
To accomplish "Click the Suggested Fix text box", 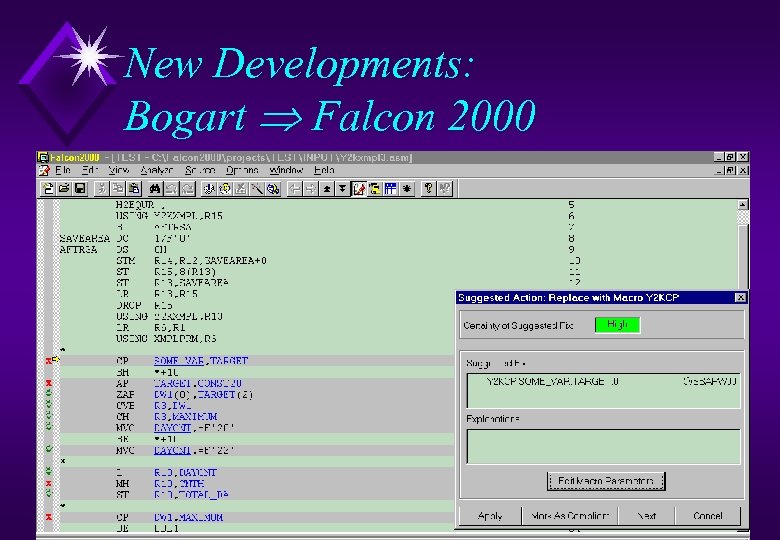I will click(x=603, y=391).
